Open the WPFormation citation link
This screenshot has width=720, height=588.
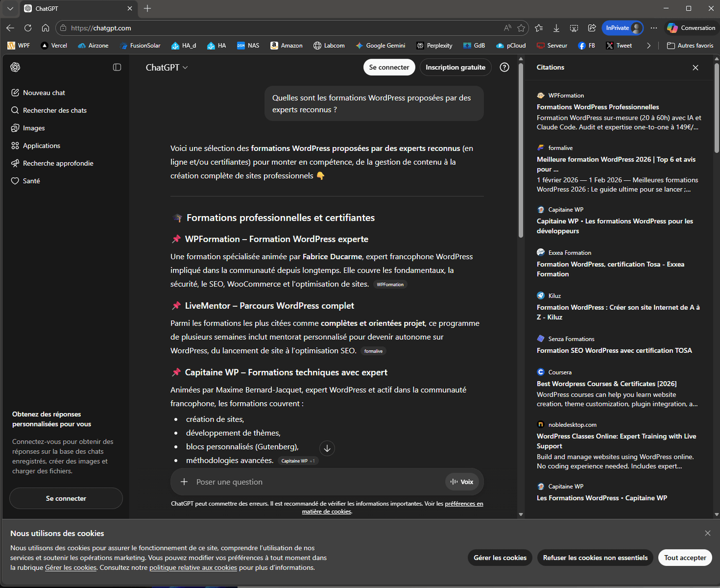click(x=598, y=106)
